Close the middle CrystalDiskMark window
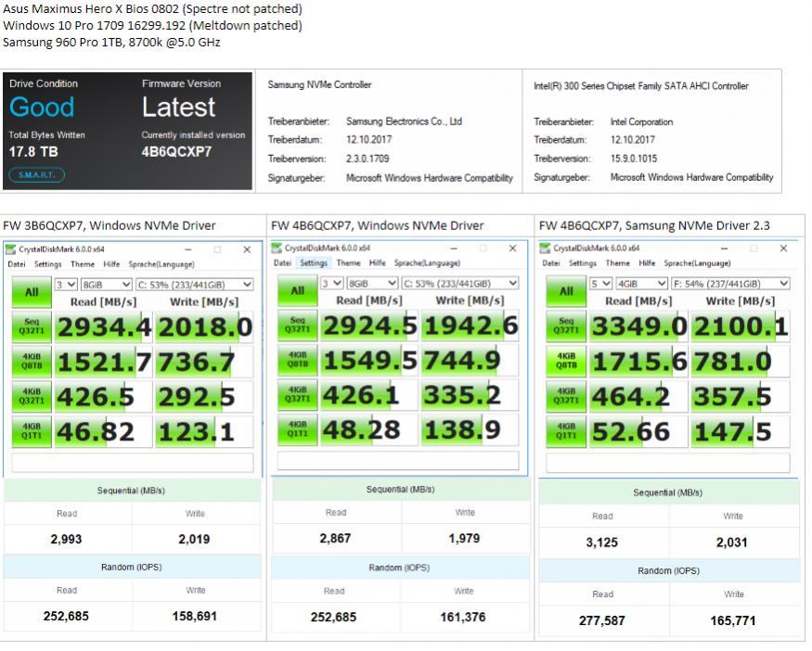This screenshot has height=651, width=812. [x=512, y=249]
